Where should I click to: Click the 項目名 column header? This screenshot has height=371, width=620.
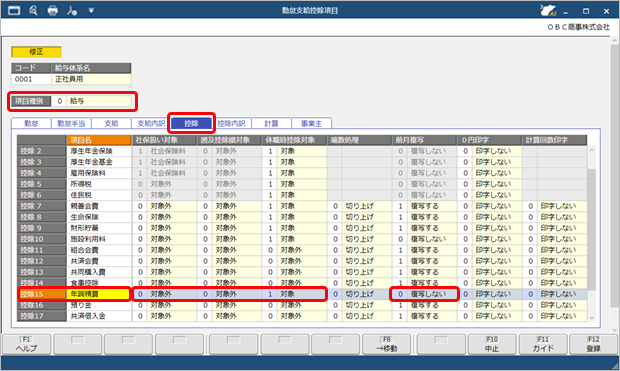point(99,140)
